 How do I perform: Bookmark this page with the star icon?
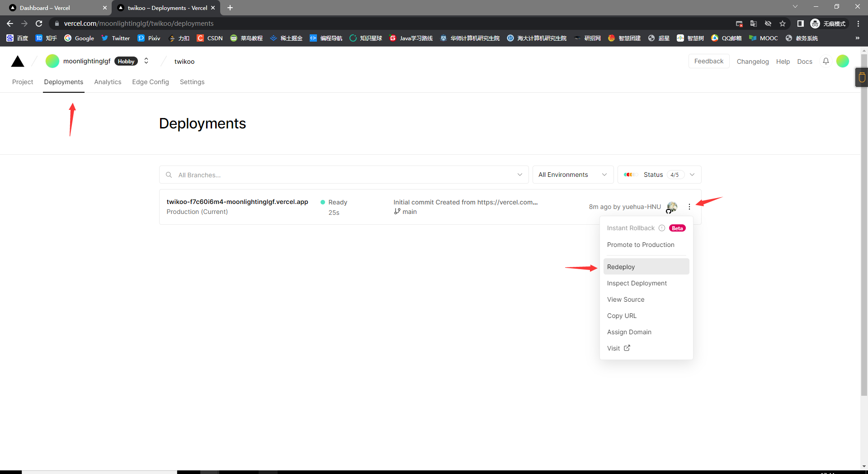[782, 24]
